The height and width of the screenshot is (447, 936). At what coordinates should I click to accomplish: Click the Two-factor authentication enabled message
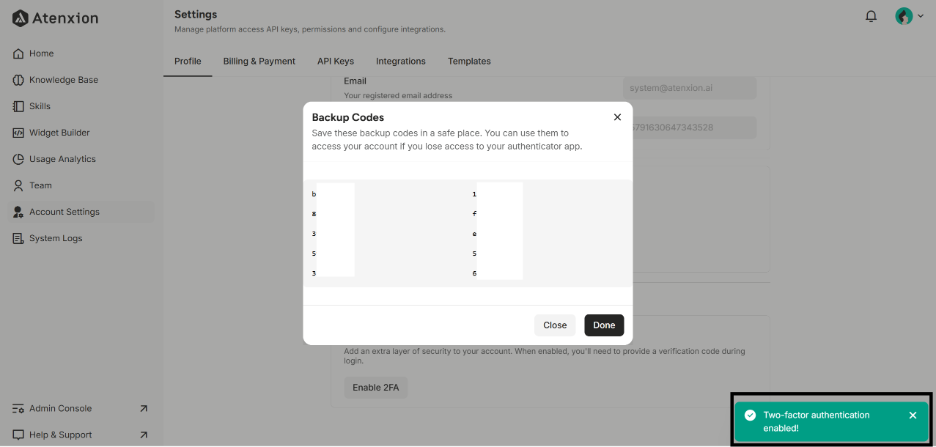[x=816, y=421]
